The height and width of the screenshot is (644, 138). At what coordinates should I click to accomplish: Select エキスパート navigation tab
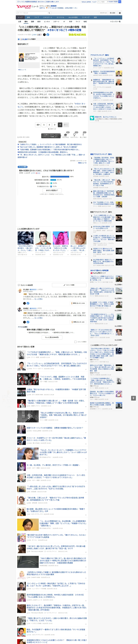point(48,17)
